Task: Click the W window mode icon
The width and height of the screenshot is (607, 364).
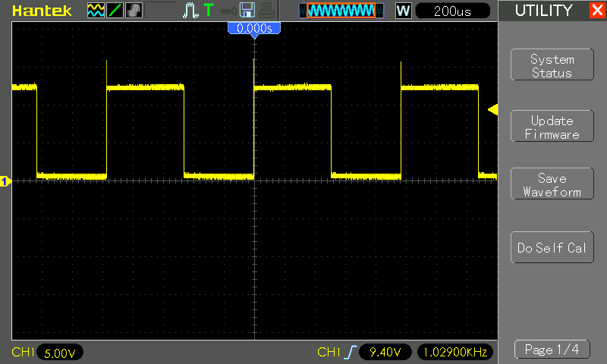Action: tap(403, 11)
